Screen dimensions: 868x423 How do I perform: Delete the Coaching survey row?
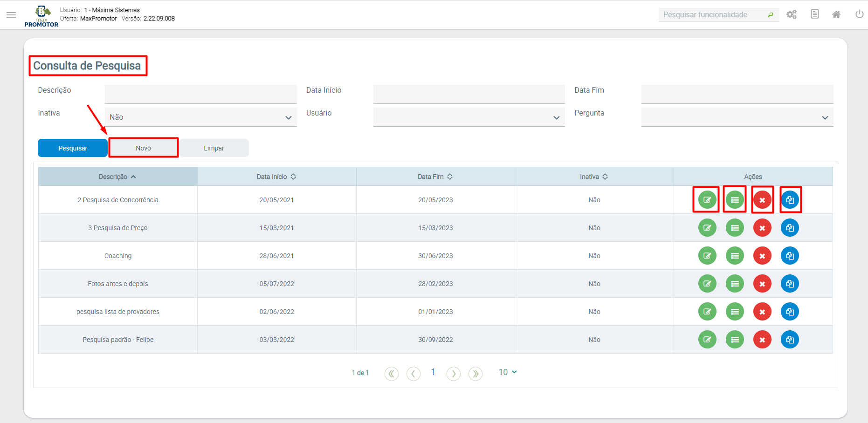762,256
